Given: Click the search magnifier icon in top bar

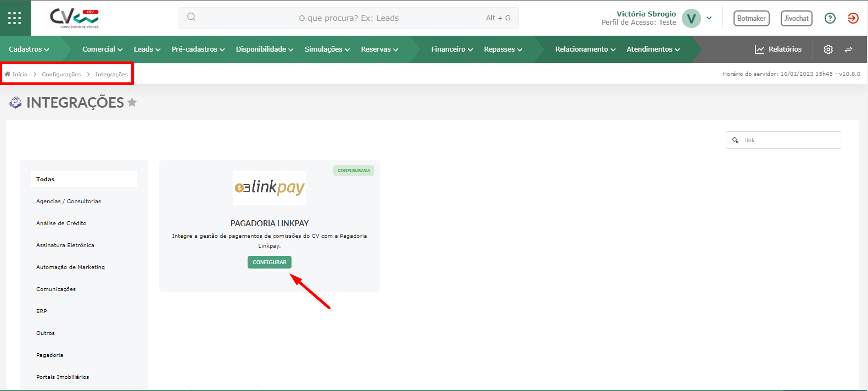Looking at the screenshot, I should point(191,17).
